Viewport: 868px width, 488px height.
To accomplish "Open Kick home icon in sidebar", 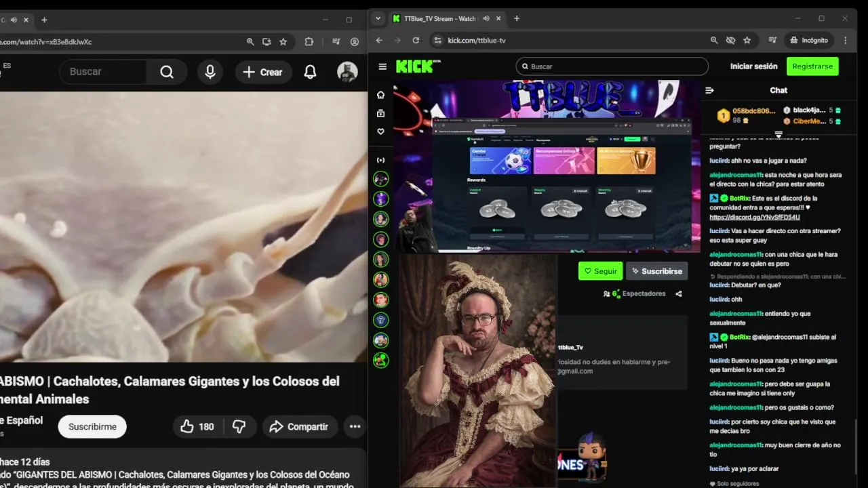I will (x=381, y=95).
